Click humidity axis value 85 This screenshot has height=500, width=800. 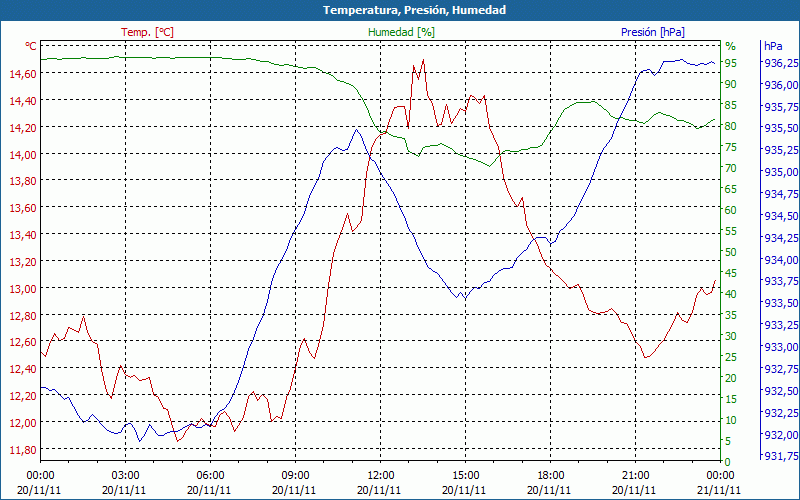point(731,105)
